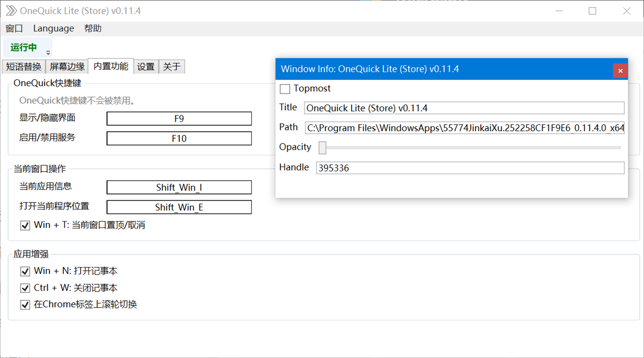
Task: Click the Shift_Win_E hotkey field
Action: pos(179,207)
